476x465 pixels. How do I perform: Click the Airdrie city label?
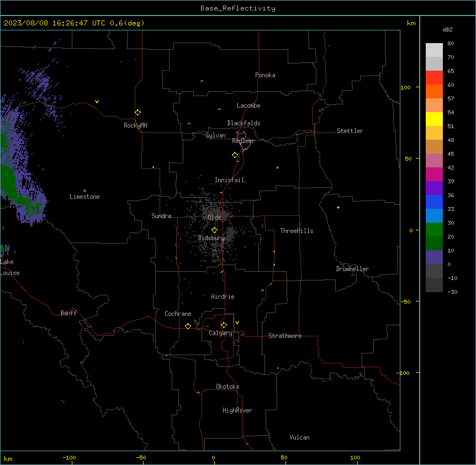(223, 297)
